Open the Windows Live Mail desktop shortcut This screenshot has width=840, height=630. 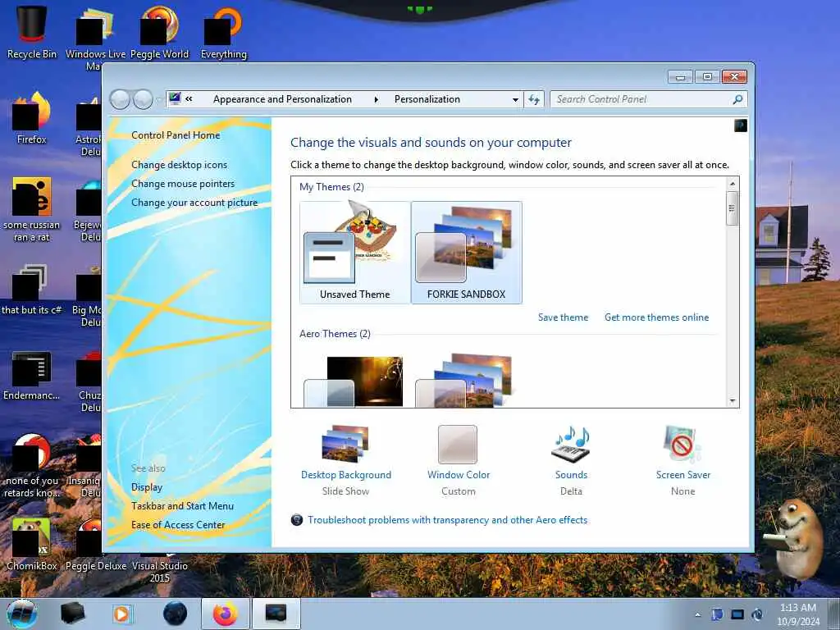tap(94, 38)
